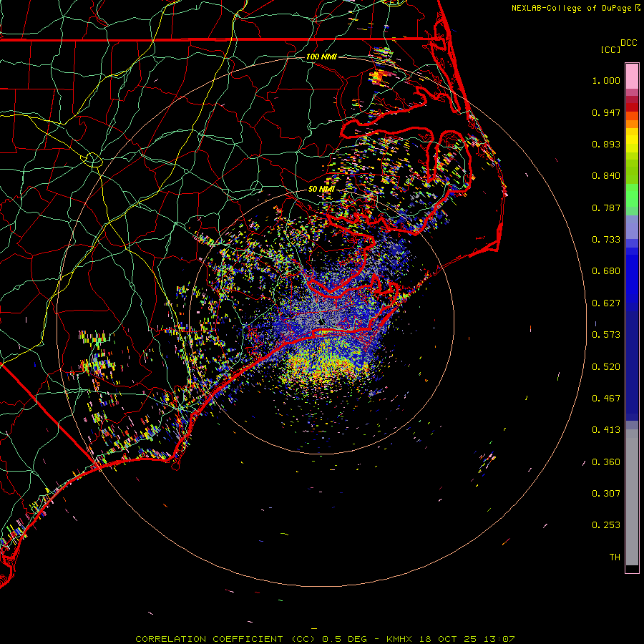Select the 0.627 scale value
The image size is (644, 644).
coord(606,303)
